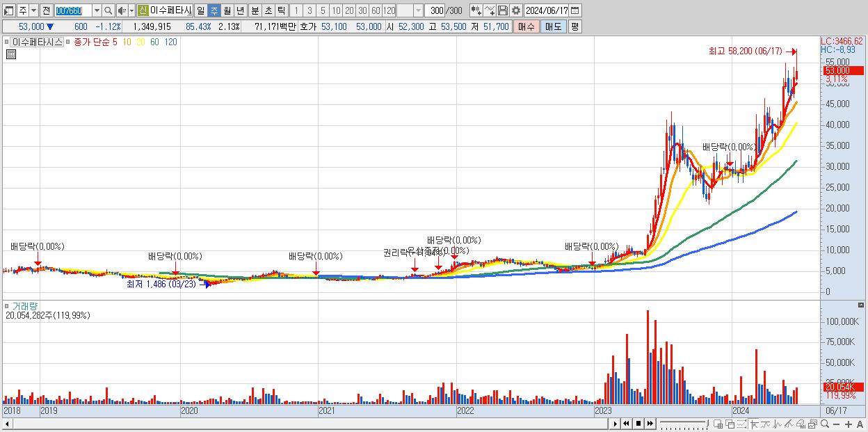Screen dimensions: 868x432
Task: Click the 평 button
Action: coord(574,26)
